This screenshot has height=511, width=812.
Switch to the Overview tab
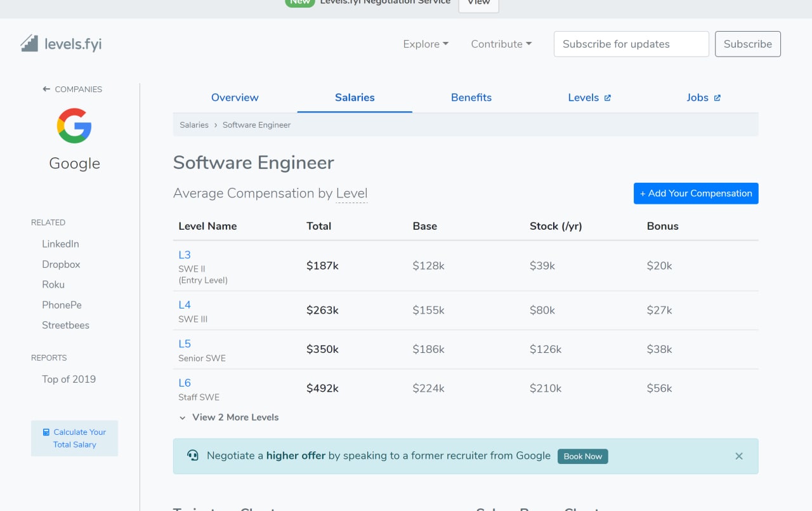point(235,98)
